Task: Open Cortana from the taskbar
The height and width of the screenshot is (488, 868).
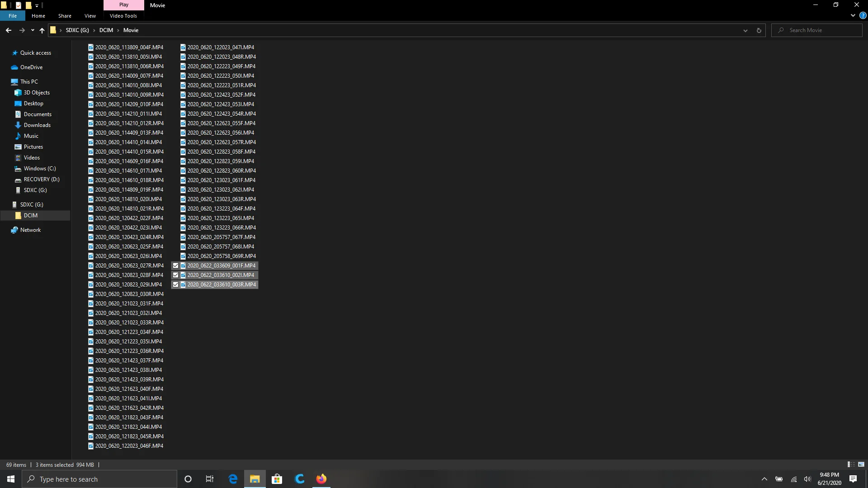Action: pos(188,479)
